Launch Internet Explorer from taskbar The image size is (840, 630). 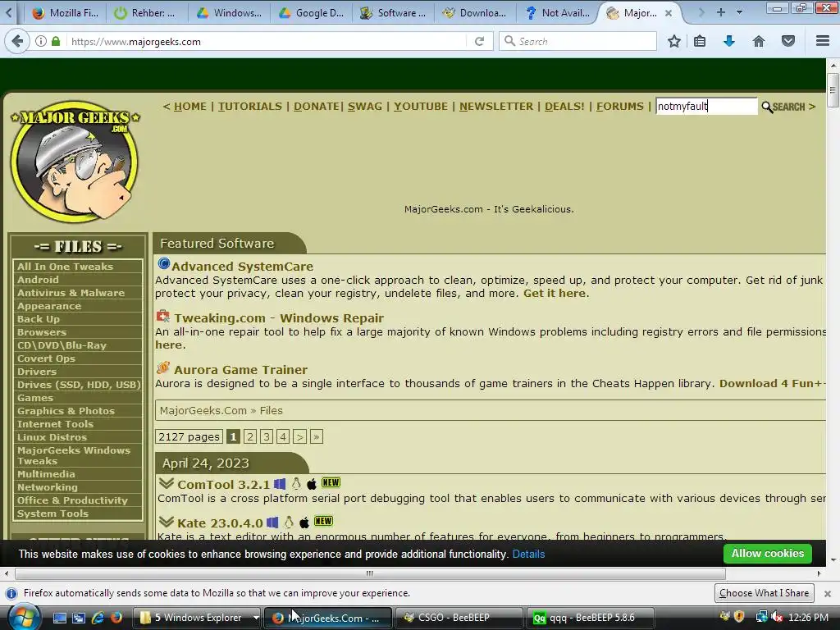[x=98, y=618]
